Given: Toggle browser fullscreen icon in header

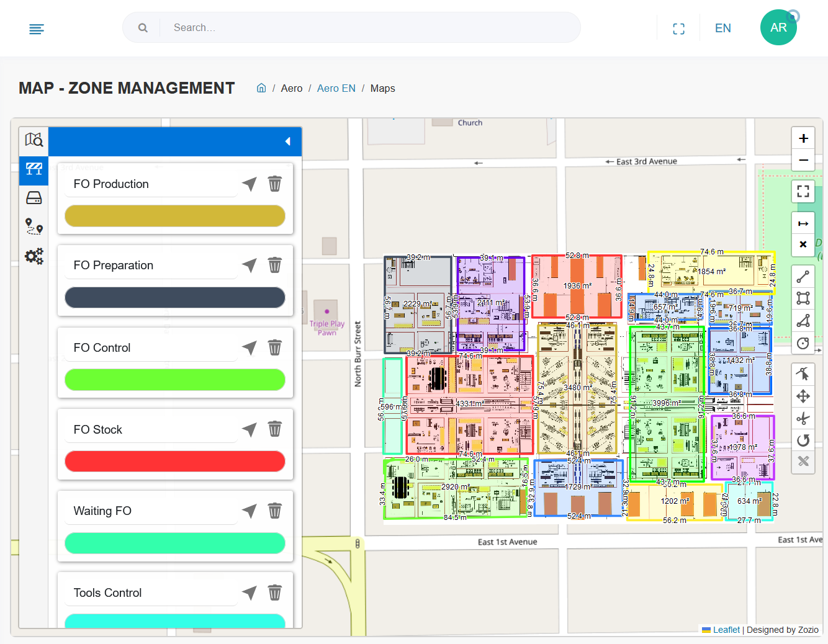Looking at the screenshot, I should (x=679, y=29).
